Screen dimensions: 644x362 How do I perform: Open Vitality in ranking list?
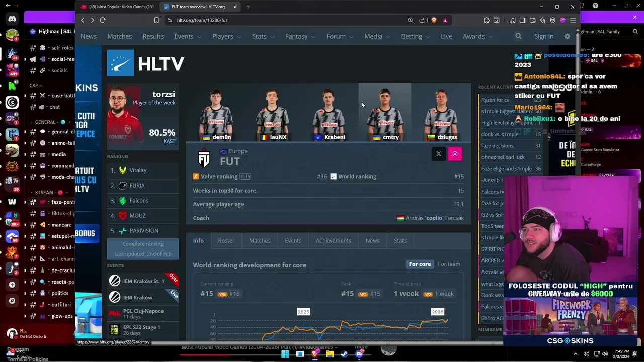(x=138, y=170)
